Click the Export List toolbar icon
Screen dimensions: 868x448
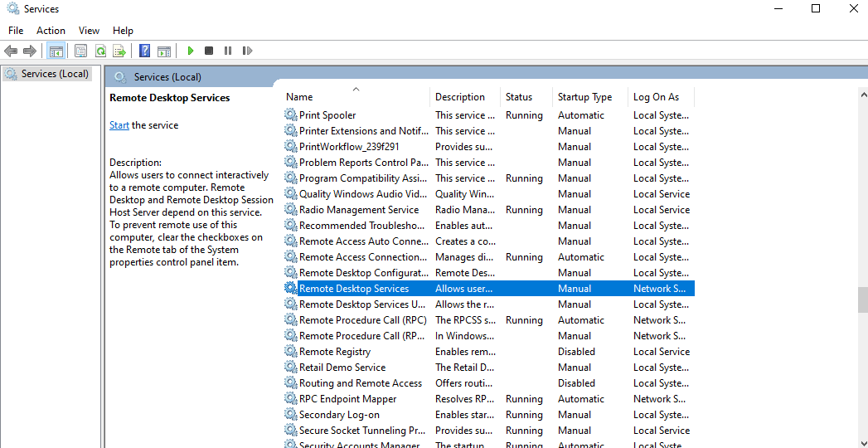pyautogui.click(x=119, y=51)
